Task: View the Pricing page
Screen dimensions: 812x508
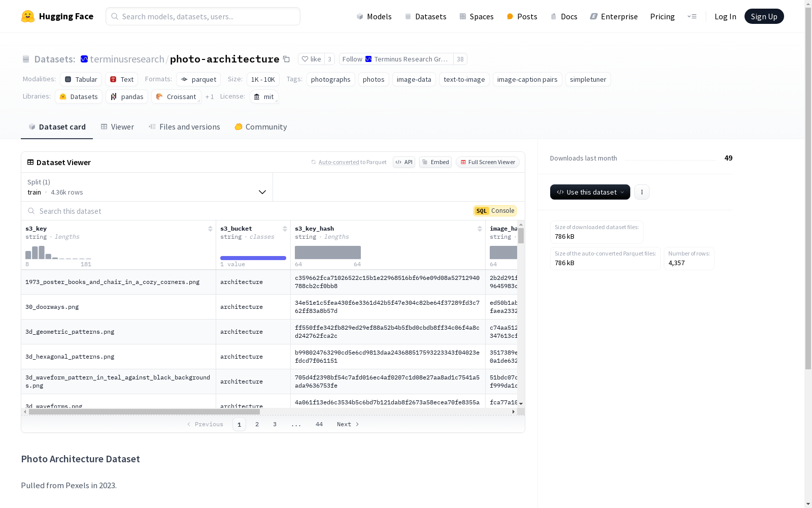Action: tap(662, 16)
